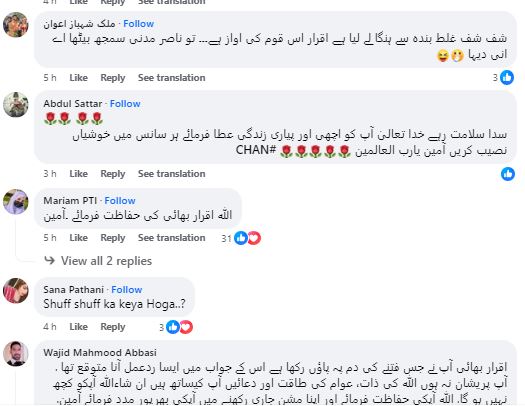Image resolution: width=525 pixels, height=406 pixels.
Task: Follow Abdul Sattar
Action: tap(125, 104)
